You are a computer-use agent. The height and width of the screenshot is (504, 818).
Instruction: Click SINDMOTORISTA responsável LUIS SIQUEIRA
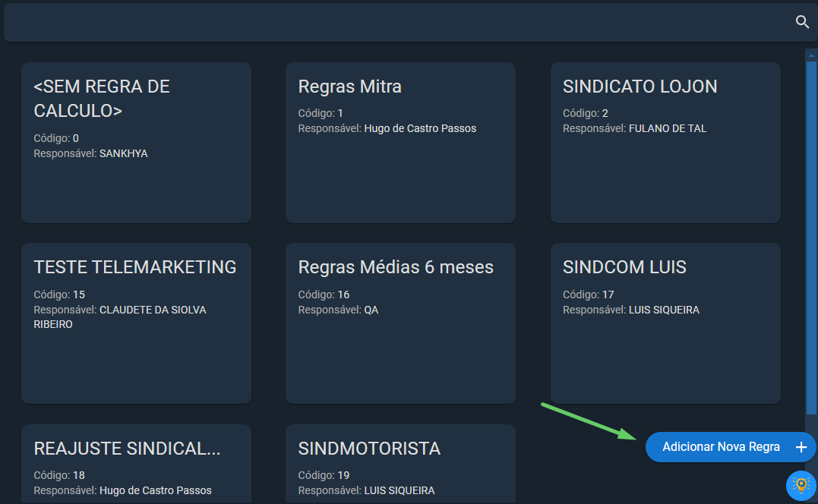click(x=366, y=490)
